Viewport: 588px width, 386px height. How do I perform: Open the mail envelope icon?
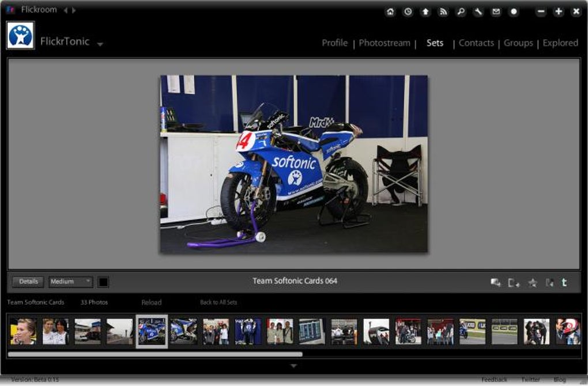(x=496, y=12)
